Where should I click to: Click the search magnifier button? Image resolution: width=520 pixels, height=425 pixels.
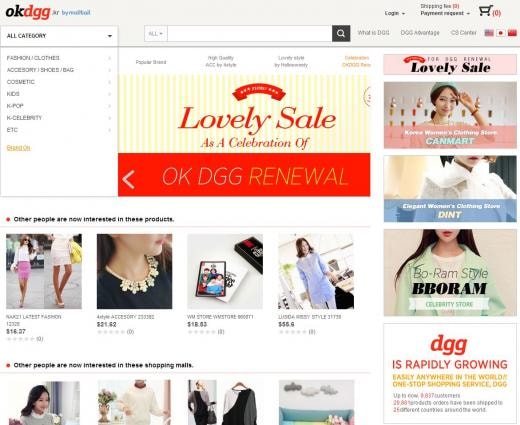(x=341, y=33)
